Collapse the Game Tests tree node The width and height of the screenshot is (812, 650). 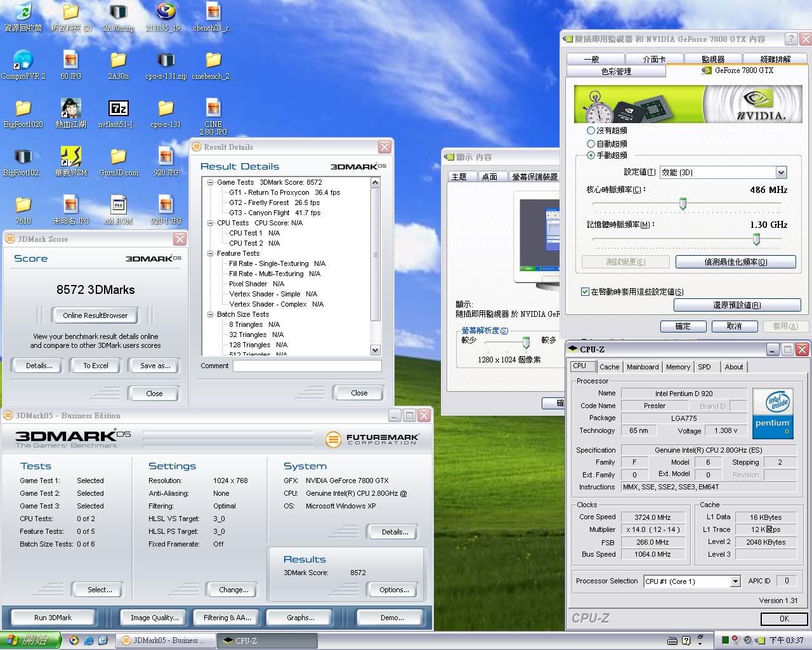pos(211,182)
